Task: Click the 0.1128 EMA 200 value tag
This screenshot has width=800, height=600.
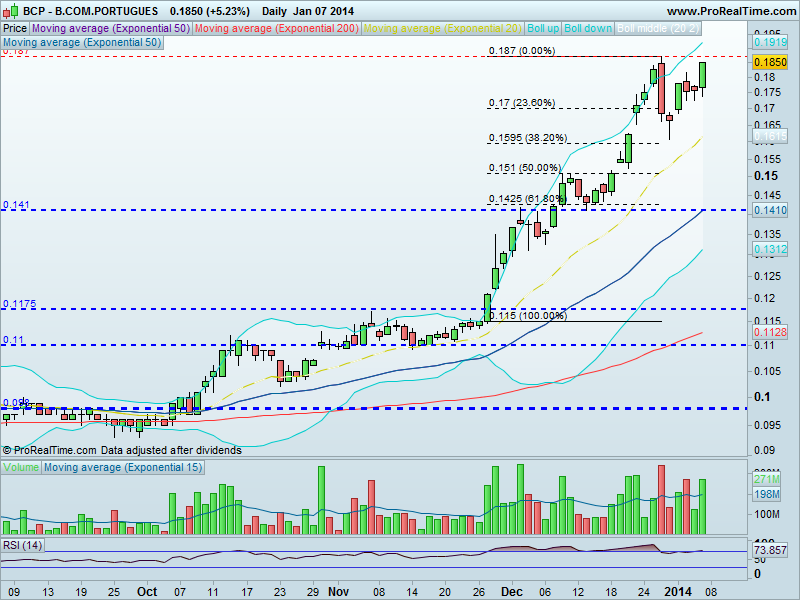Action: pos(770,333)
